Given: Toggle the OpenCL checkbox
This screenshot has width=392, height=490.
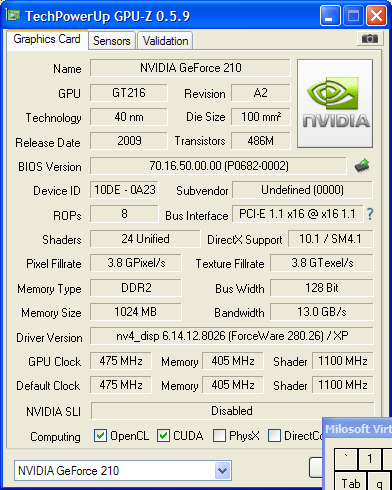Looking at the screenshot, I should click(x=100, y=435).
